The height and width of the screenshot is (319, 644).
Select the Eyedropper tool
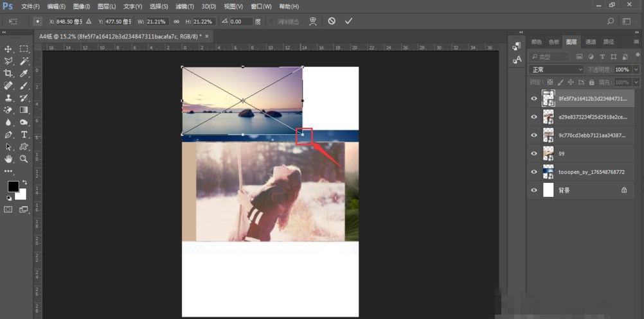coord(24,73)
